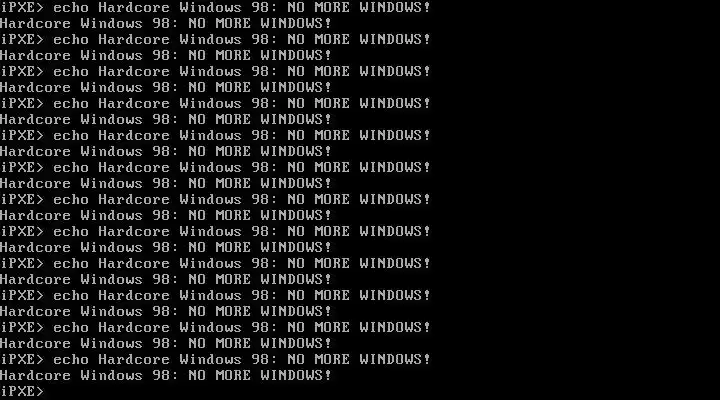720x400 pixels.
Task: Select the third echo command line from the top
Action: pyautogui.click(x=215, y=71)
